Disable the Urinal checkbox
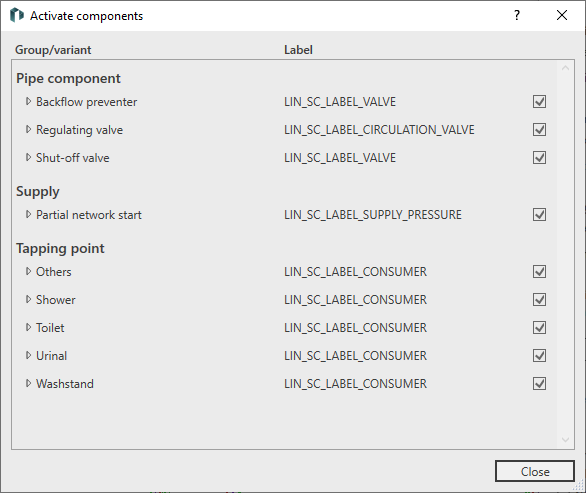 coord(539,356)
